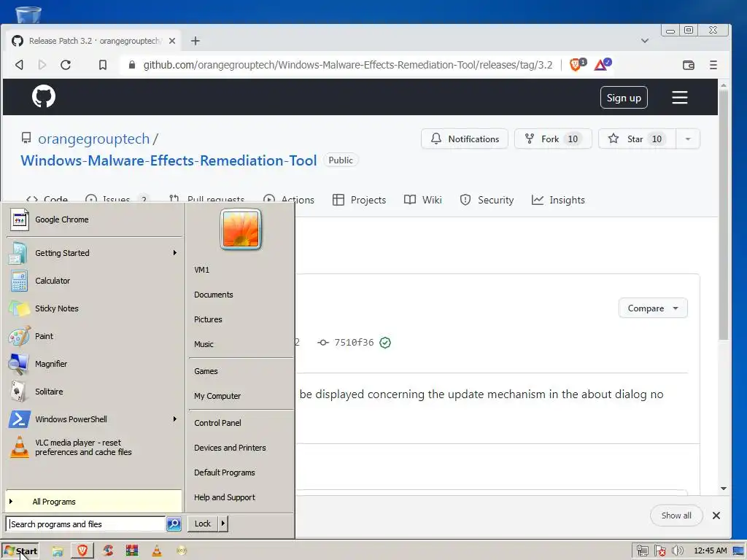Click the Brave browser taskbar button
The width and height of the screenshot is (747, 560).
pos(82,551)
